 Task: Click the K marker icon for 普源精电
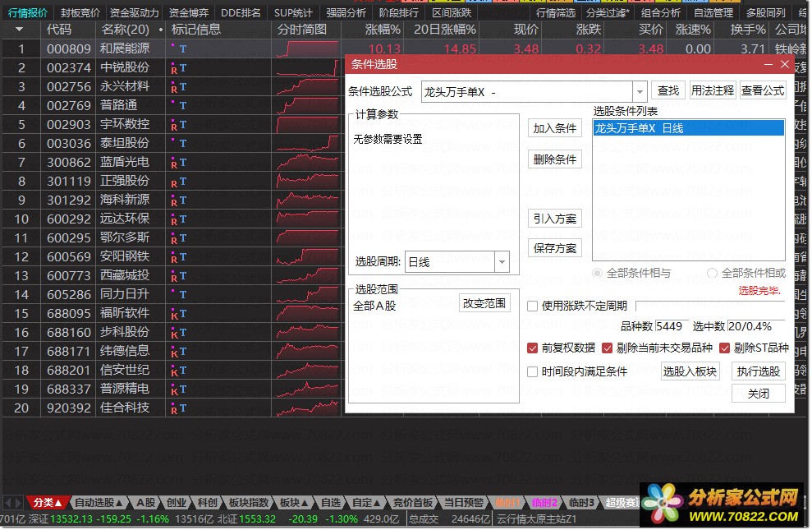tap(174, 391)
